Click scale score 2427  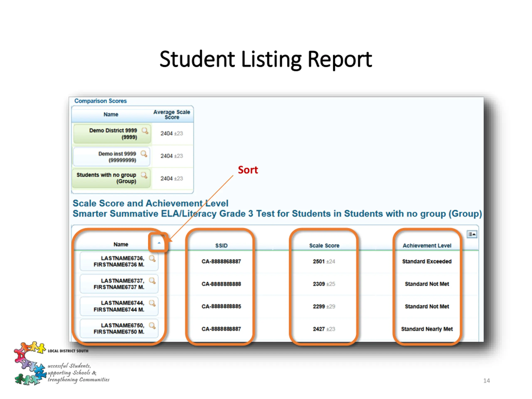point(319,329)
